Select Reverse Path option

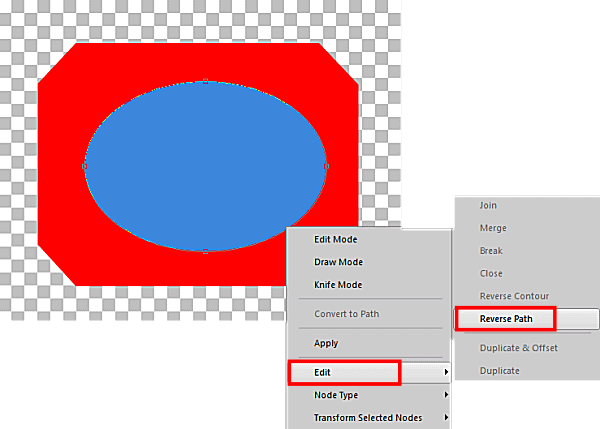527,319
